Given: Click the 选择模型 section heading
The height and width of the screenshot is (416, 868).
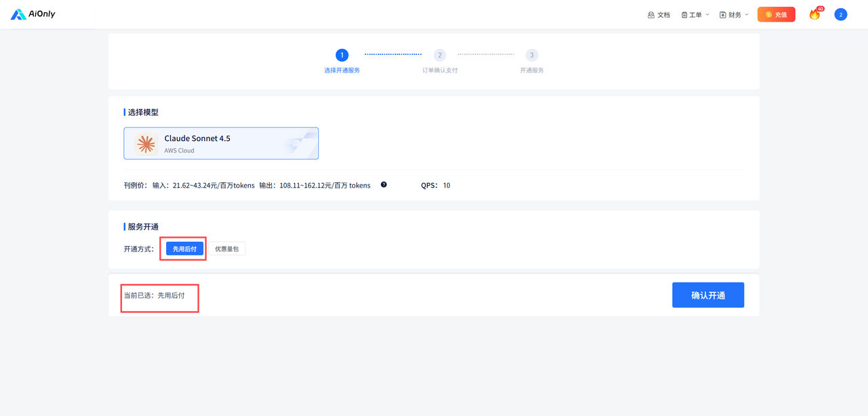Looking at the screenshot, I should (x=142, y=112).
